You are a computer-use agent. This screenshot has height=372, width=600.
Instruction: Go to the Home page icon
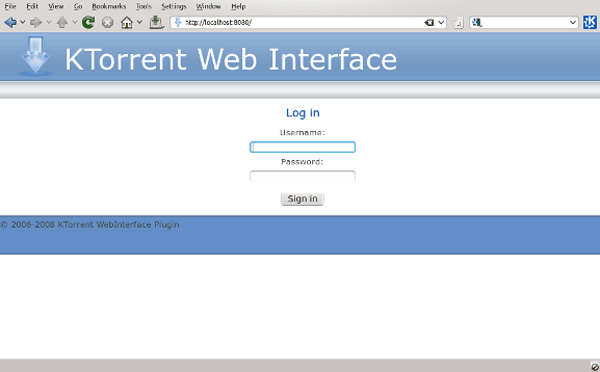click(x=127, y=23)
